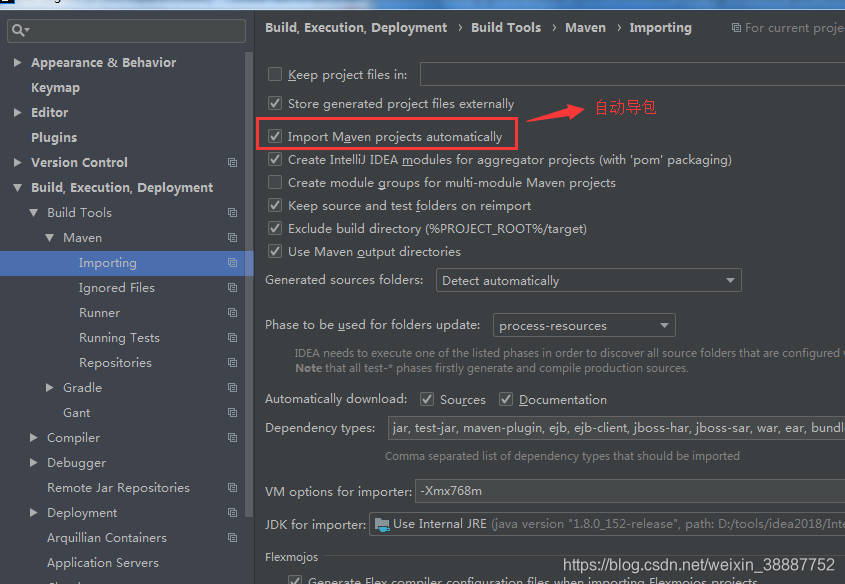845x584 pixels.
Task: Toggle Keep source and test folders on reimport
Action: click(x=275, y=205)
